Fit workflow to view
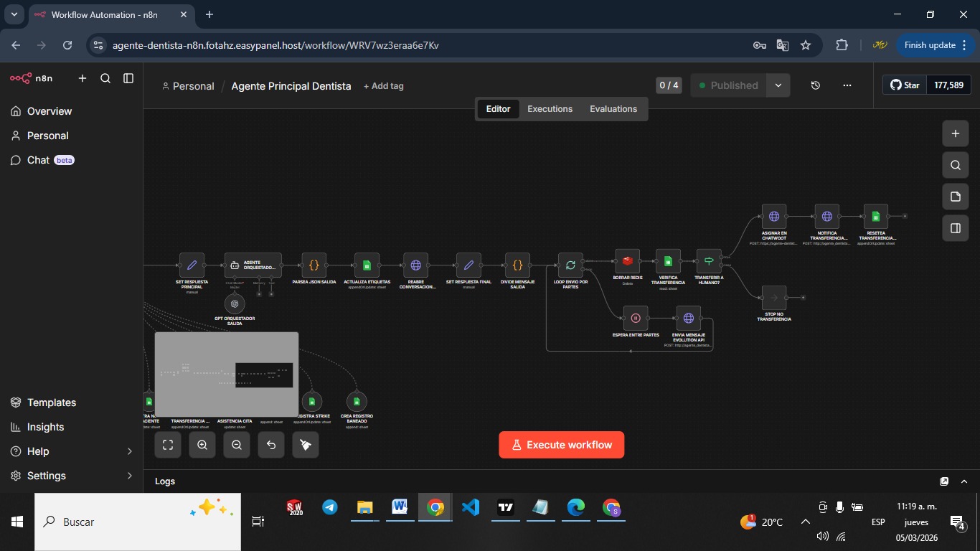 tap(168, 445)
